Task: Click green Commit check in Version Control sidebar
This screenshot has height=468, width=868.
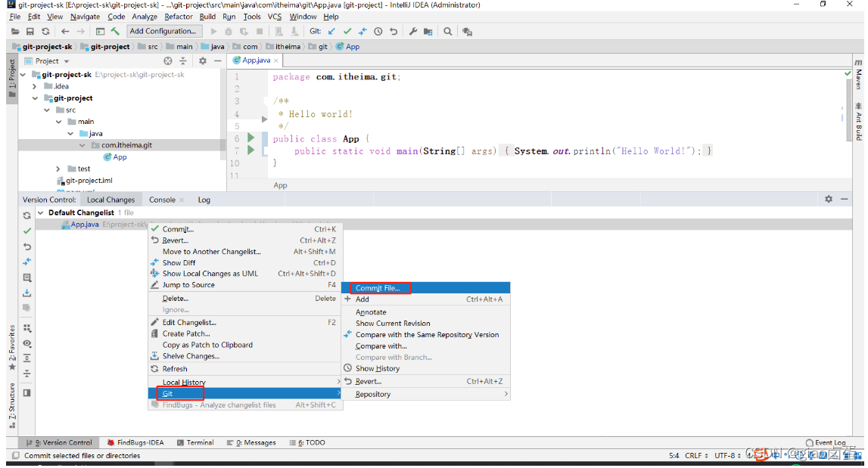Action: pos(26,231)
